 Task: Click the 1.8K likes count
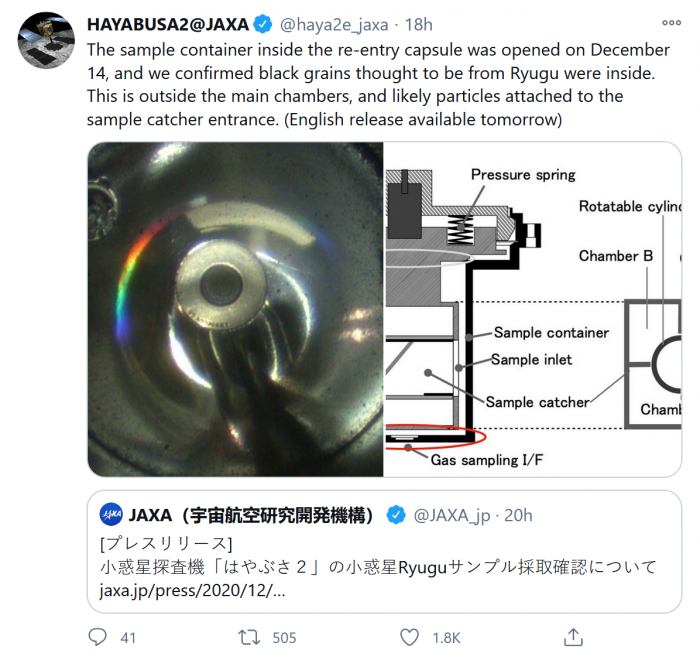[x=446, y=638]
